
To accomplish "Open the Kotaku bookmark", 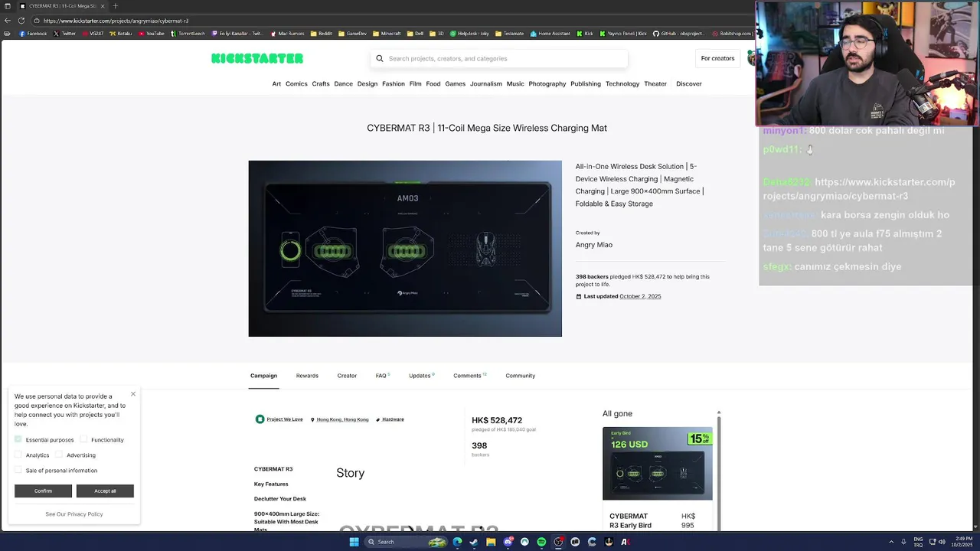I will 122,34.
